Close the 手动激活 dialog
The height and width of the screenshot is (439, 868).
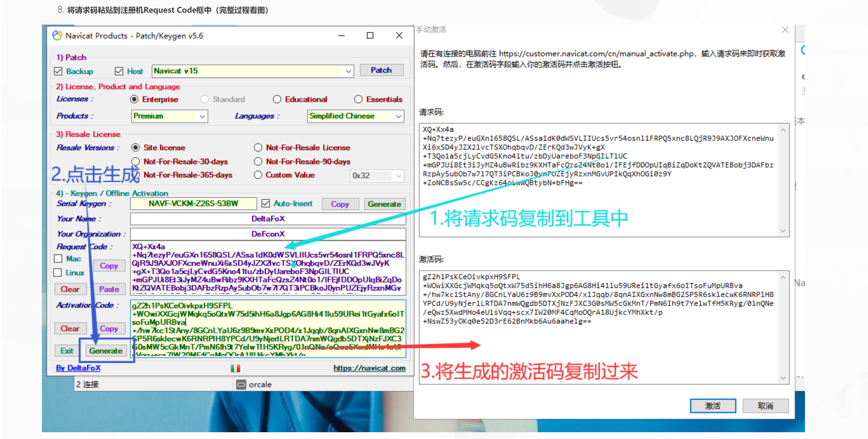tap(785, 30)
